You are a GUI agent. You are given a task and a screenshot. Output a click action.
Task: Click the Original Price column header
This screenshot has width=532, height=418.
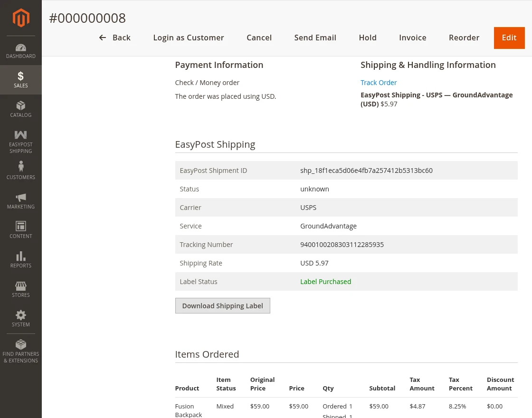262,384
